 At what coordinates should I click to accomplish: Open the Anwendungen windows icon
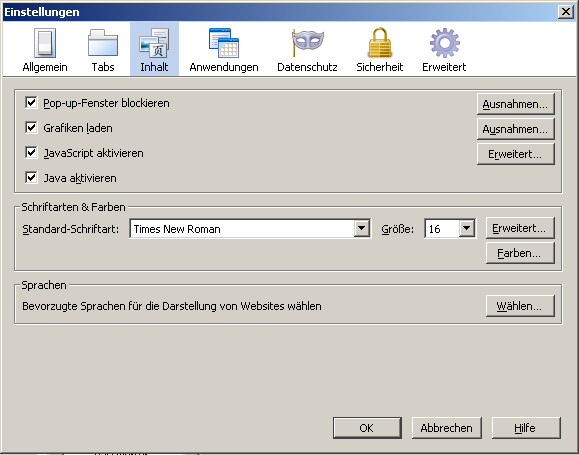click(224, 43)
